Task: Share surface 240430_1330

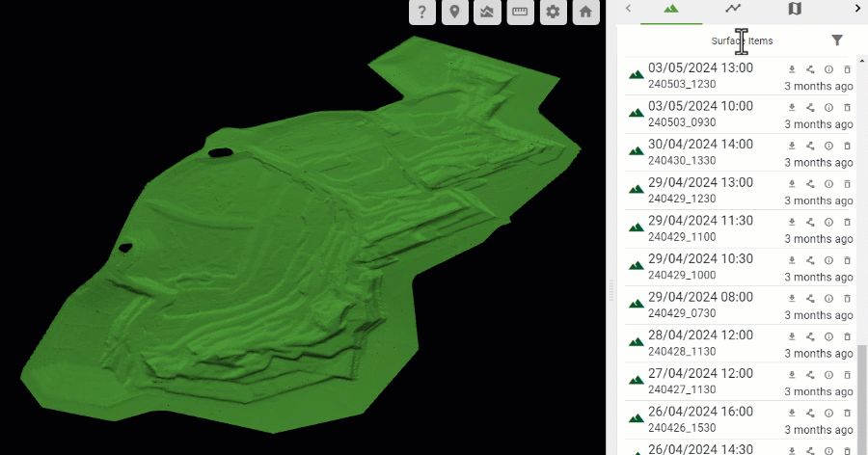Action: click(810, 146)
